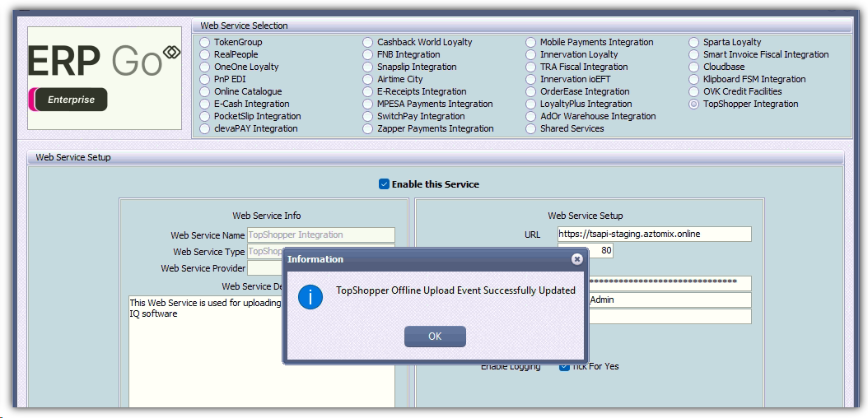This screenshot has width=868, height=418.
Task: Choose OVK Credit Facilities option
Action: click(693, 92)
